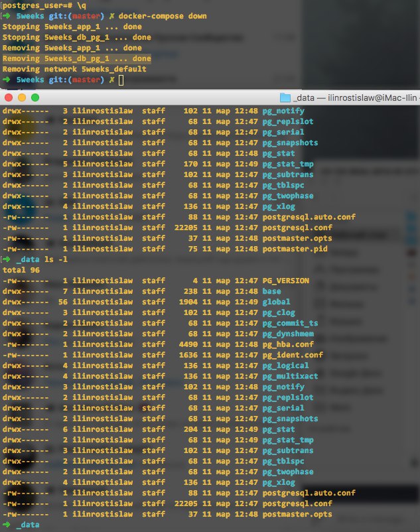Click the size value 1636 of pg_ident.conf
This screenshot has height=532, width=420.
click(x=188, y=356)
